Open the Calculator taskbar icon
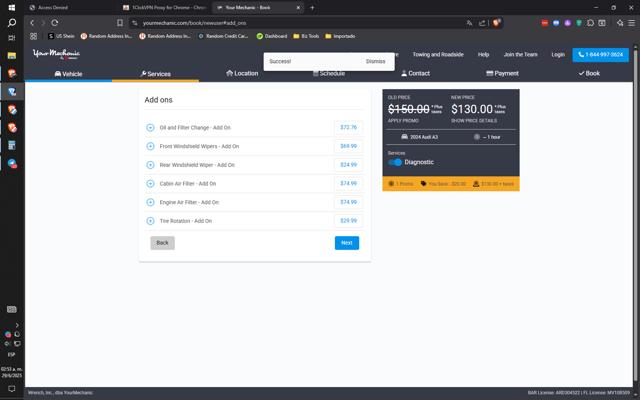 [x=12, y=145]
